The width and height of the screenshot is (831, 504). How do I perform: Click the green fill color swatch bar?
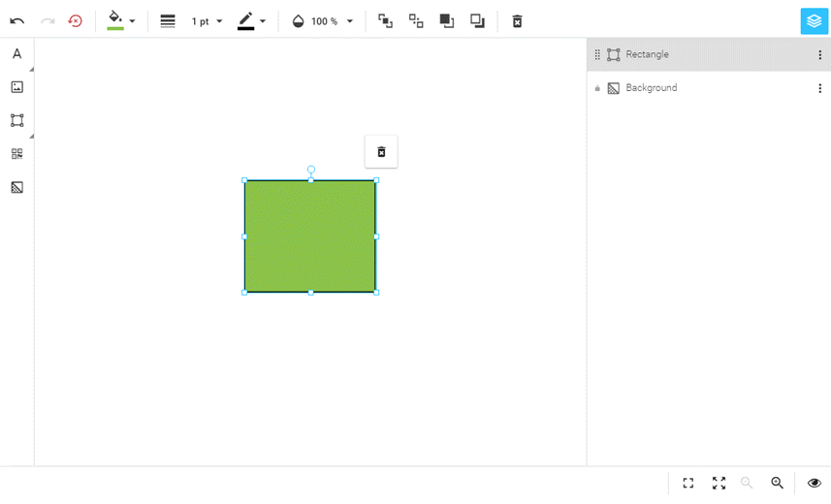(115, 28)
